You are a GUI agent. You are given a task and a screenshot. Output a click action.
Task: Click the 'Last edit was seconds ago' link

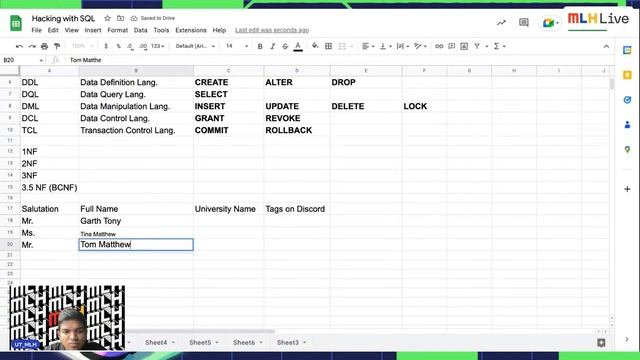tap(272, 30)
